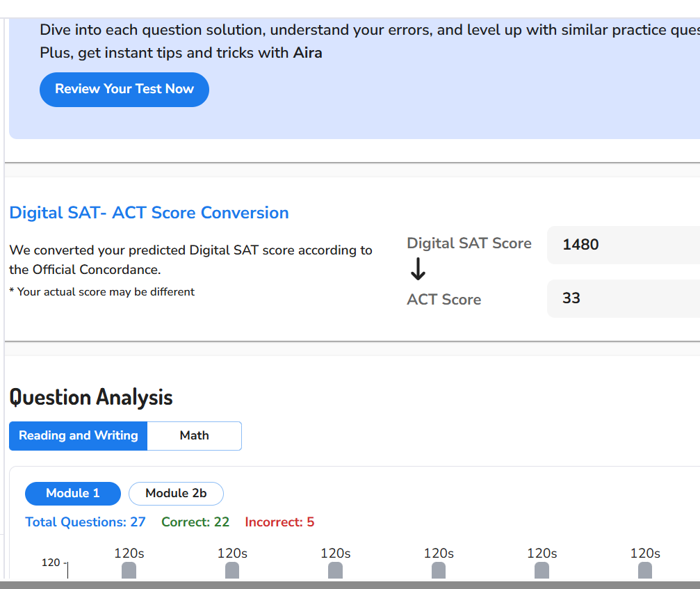
Task: Click the Review Your Test Now button
Action: 124,89
